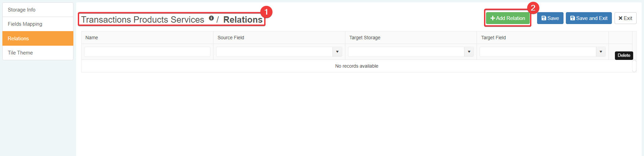Switch to the Fields Mapping tab
This screenshot has width=644, height=156.
coord(38,24)
